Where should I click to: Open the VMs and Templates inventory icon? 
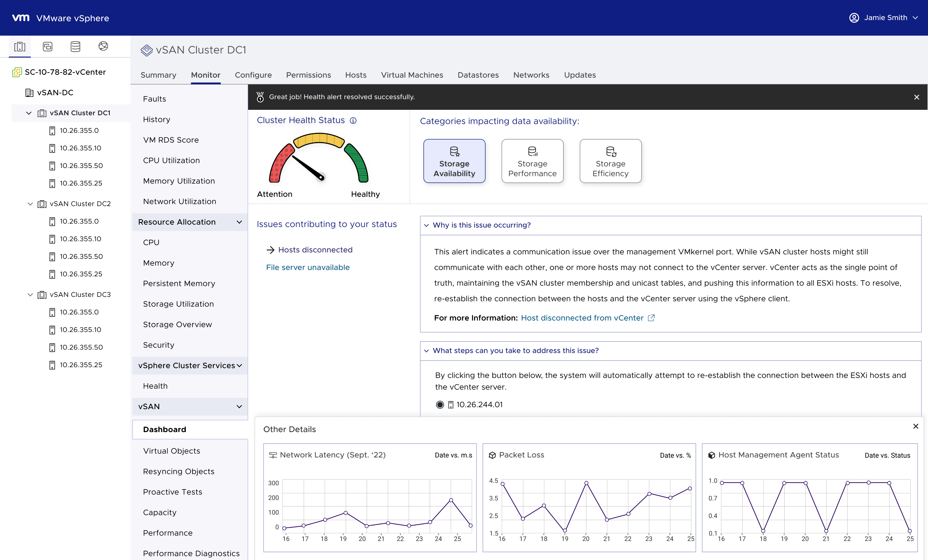pyautogui.click(x=47, y=46)
